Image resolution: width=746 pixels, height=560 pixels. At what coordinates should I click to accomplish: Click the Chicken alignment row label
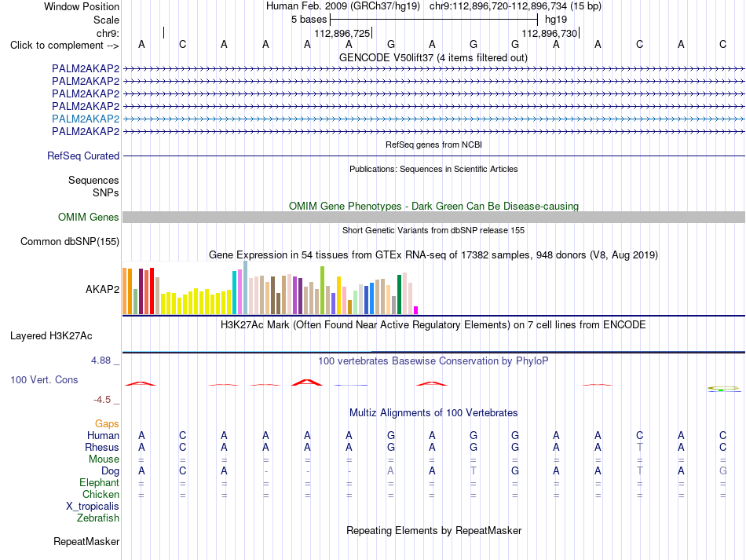click(x=101, y=494)
